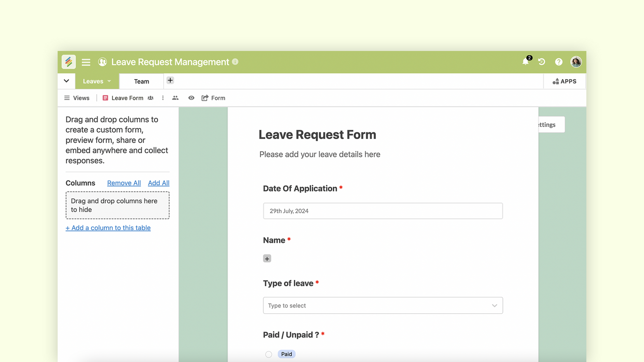Click the Remove All link

pyautogui.click(x=124, y=183)
